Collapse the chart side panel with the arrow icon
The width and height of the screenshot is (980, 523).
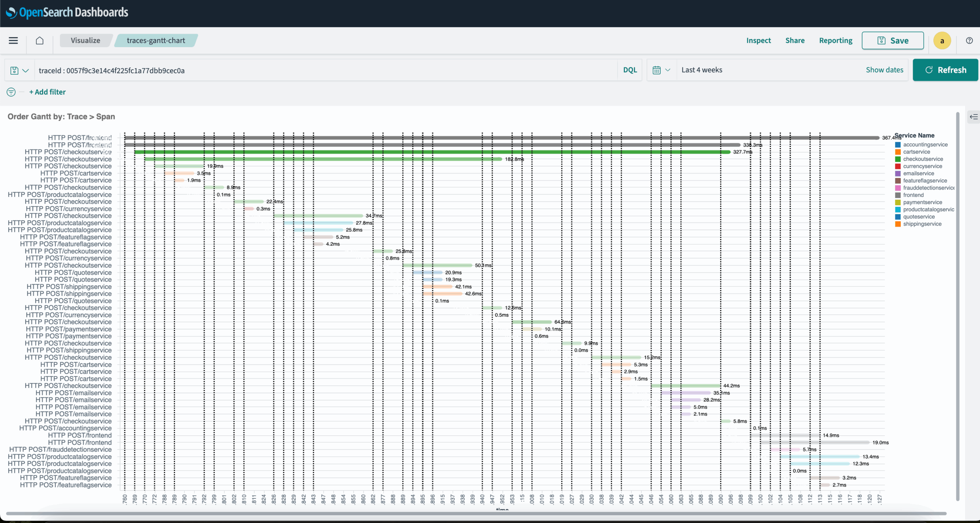click(x=973, y=116)
